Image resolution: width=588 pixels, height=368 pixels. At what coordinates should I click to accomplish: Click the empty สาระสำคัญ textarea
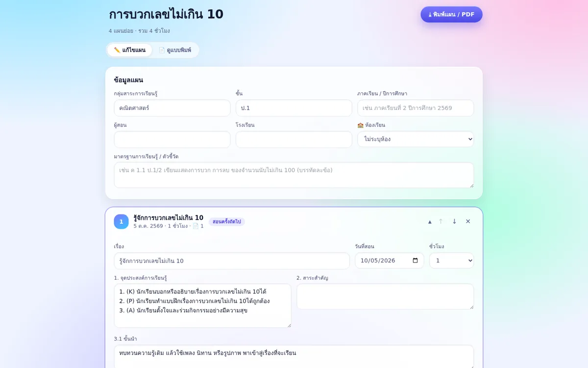pos(385,296)
